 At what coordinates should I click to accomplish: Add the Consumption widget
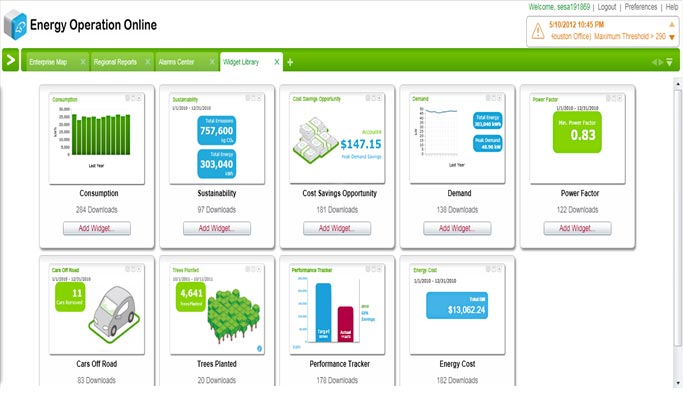[x=97, y=228]
